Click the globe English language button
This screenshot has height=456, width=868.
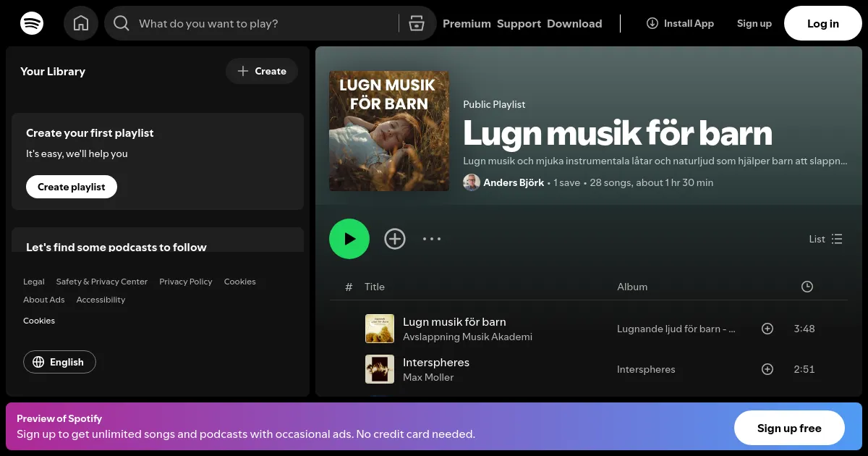coord(59,362)
